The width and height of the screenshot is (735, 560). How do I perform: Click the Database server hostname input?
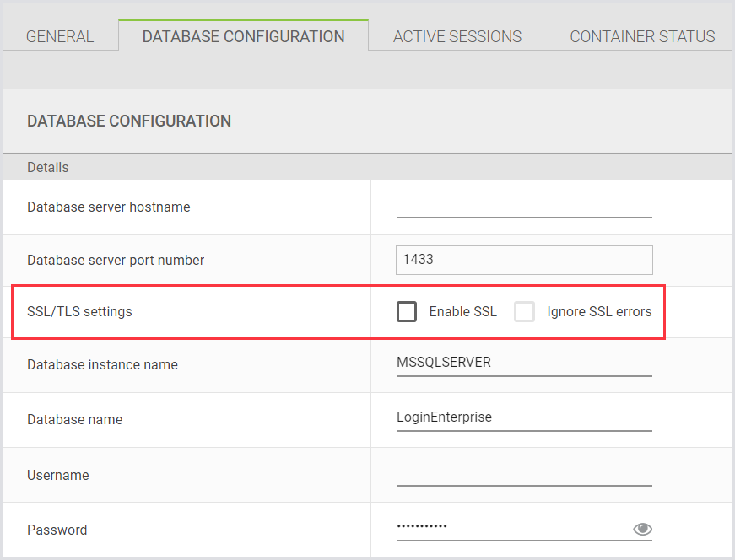click(x=523, y=209)
